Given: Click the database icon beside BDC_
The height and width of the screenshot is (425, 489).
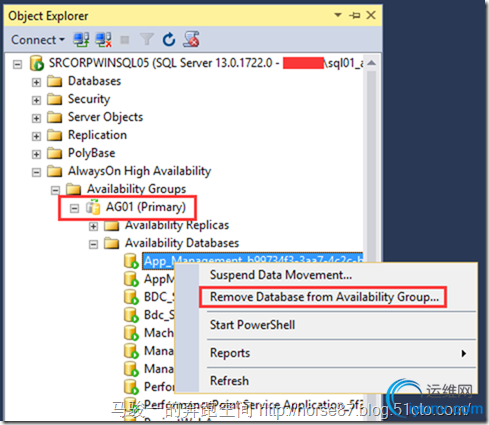Looking at the screenshot, I should click(131, 297).
